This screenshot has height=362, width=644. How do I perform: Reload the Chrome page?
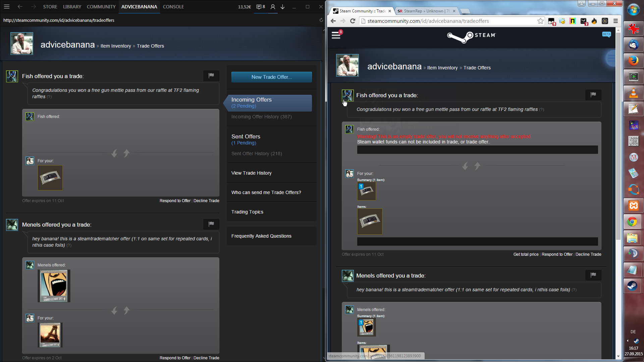(353, 21)
